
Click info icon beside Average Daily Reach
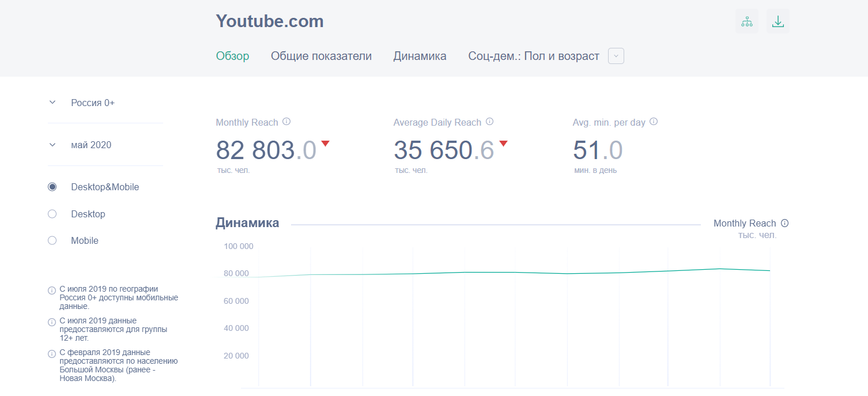pyautogui.click(x=489, y=122)
